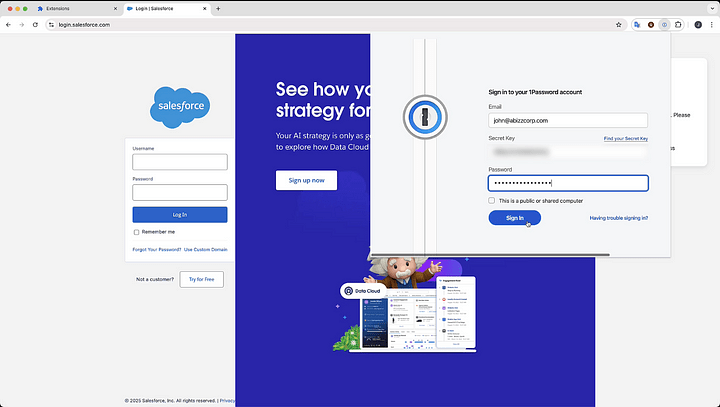The height and width of the screenshot is (407, 720).
Task: Click the 1Password extension icon in toolbar
Action: pyautogui.click(x=664, y=25)
